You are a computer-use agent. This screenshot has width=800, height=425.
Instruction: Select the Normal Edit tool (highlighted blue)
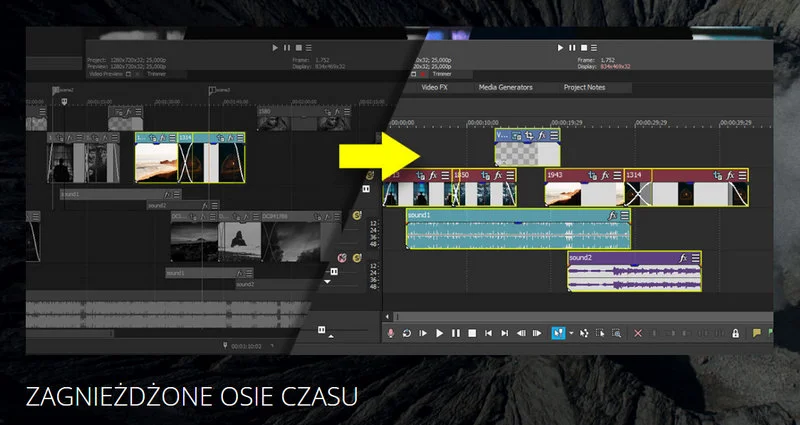click(x=558, y=333)
